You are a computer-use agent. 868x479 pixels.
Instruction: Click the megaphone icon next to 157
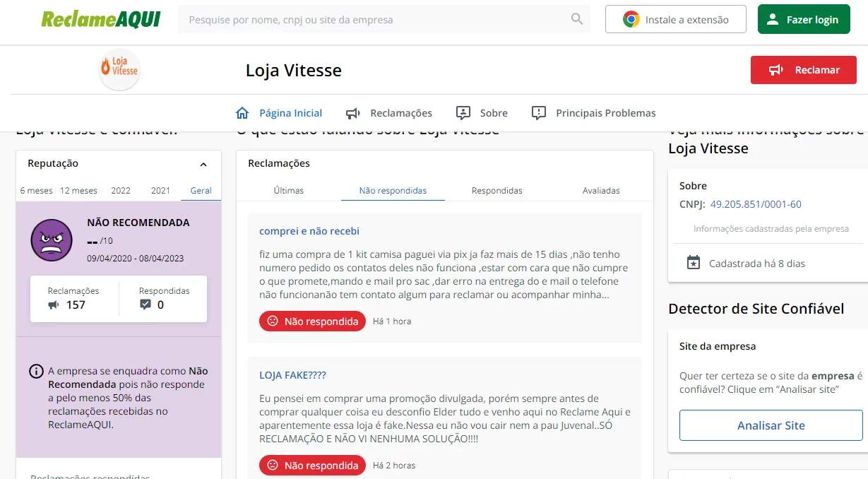coord(54,305)
